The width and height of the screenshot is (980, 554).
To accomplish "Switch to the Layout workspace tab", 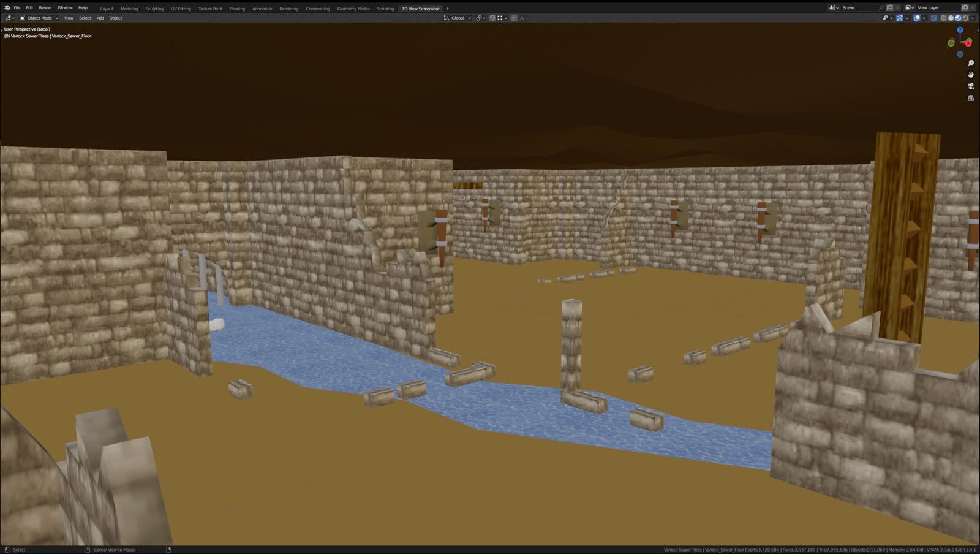I will point(107,9).
